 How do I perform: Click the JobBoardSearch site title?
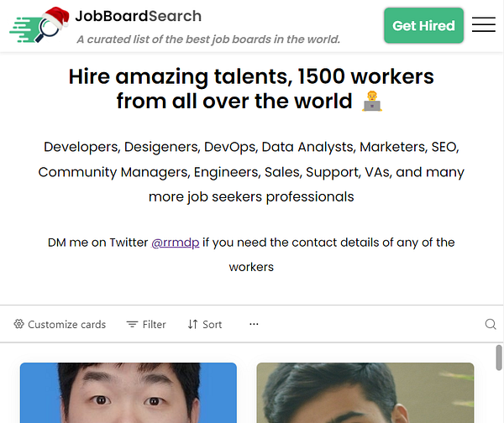coord(139,16)
